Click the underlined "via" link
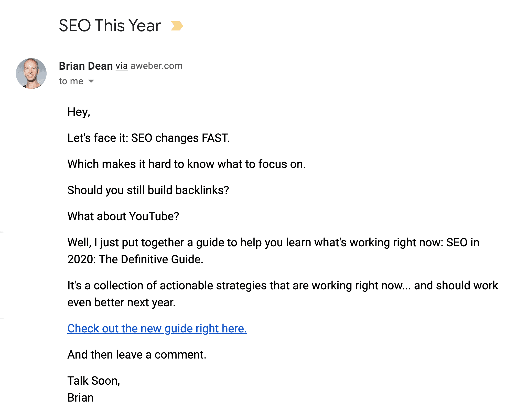Image resolution: width=516 pixels, height=420 pixels. [122, 66]
